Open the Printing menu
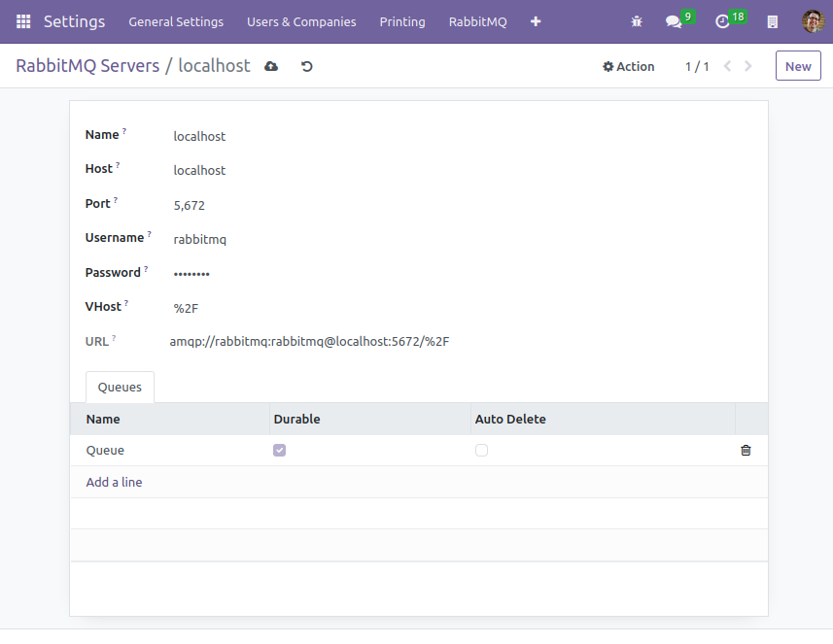 point(402,21)
